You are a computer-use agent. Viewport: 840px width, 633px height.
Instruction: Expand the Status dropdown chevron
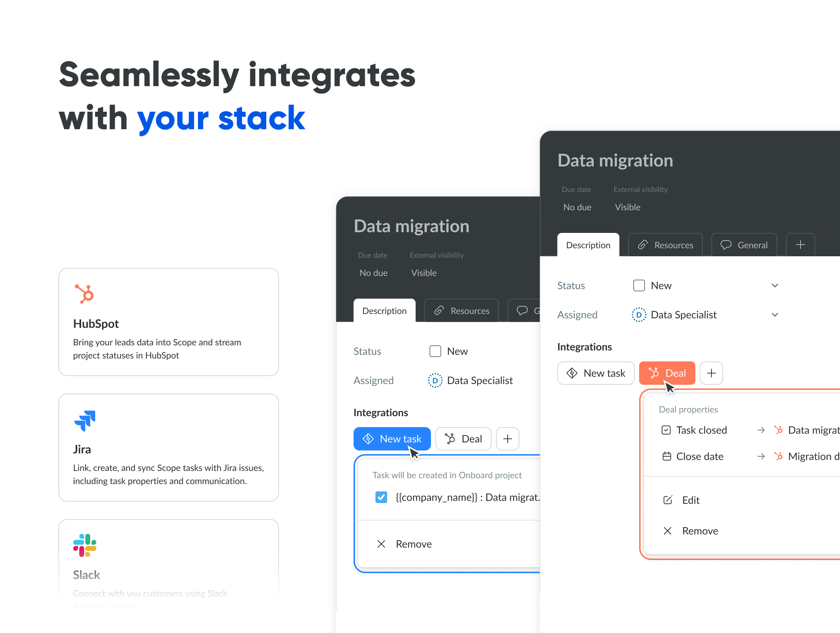[775, 286]
